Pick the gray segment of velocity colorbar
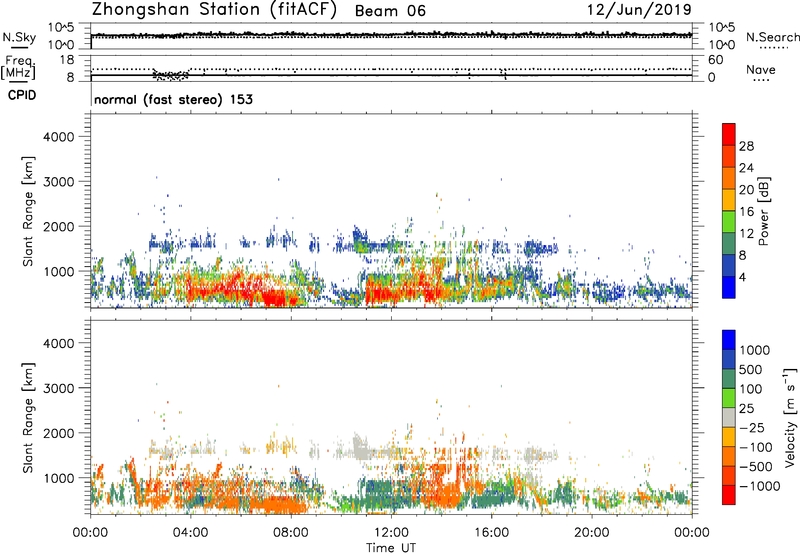This screenshot has height=554, width=800. click(x=729, y=418)
